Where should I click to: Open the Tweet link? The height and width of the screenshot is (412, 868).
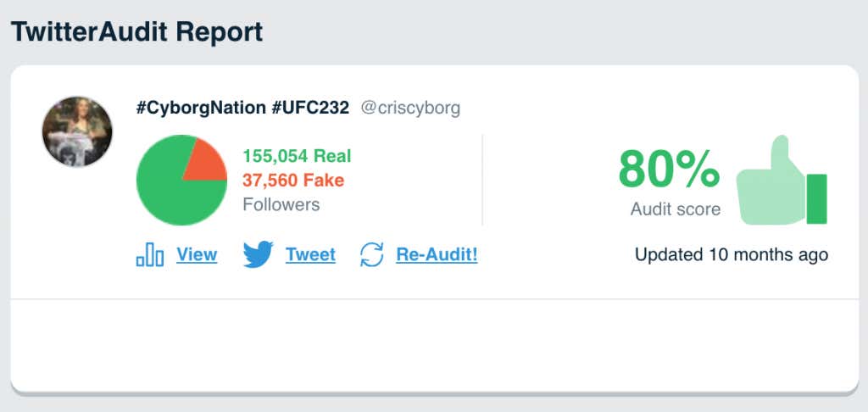(310, 254)
